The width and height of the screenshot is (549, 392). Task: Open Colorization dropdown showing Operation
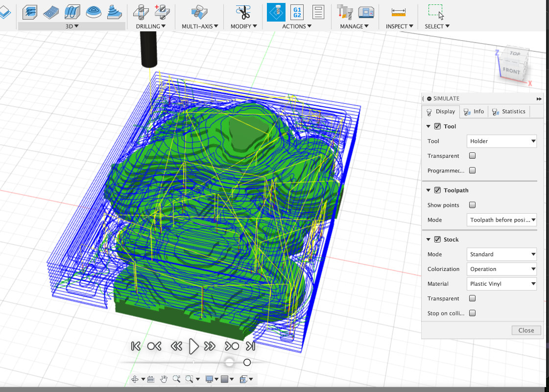501,269
